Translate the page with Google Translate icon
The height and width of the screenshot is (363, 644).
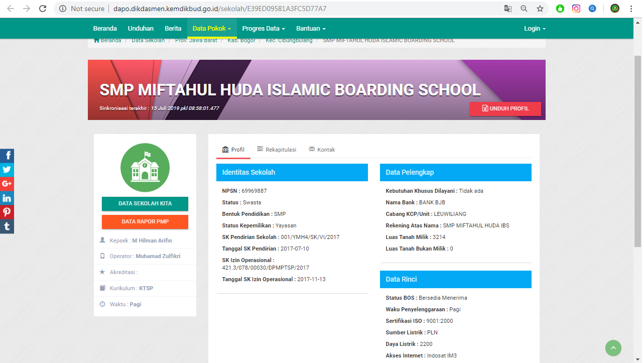[508, 9]
